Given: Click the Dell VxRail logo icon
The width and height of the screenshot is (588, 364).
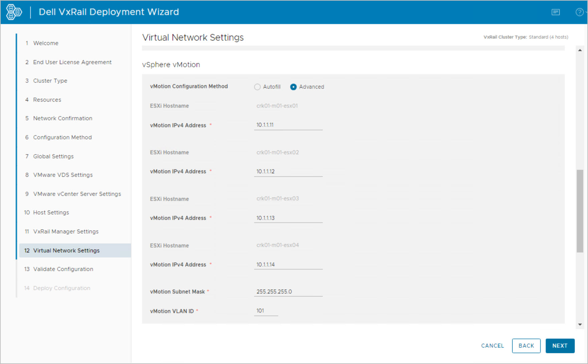Looking at the screenshot, I should tap(14, 12).
